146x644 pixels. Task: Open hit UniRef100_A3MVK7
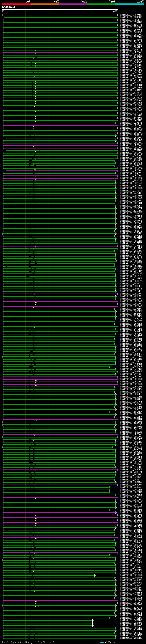pos(131,161)
